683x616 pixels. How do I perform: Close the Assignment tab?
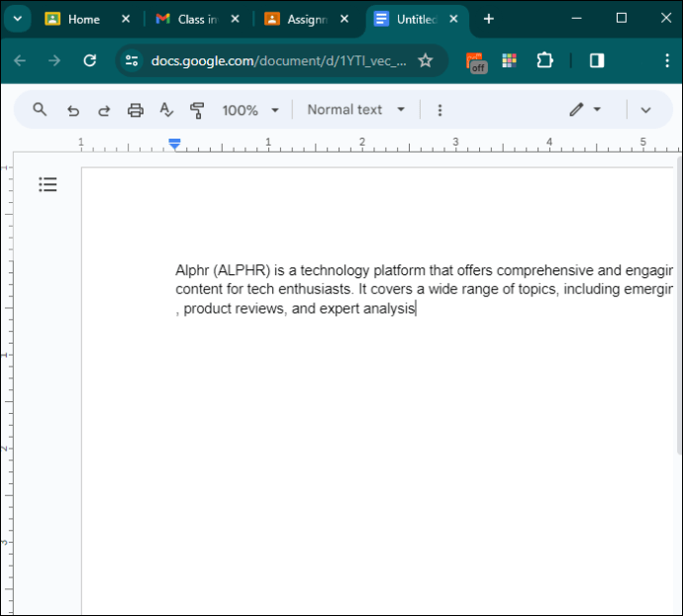click(x=344, y=19)
